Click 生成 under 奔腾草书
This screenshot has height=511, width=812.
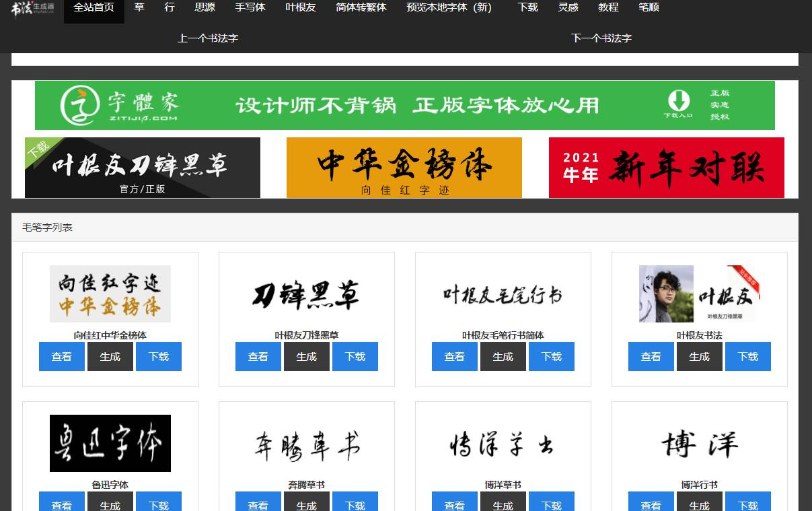pyautogui.click(x=307, y=502)
